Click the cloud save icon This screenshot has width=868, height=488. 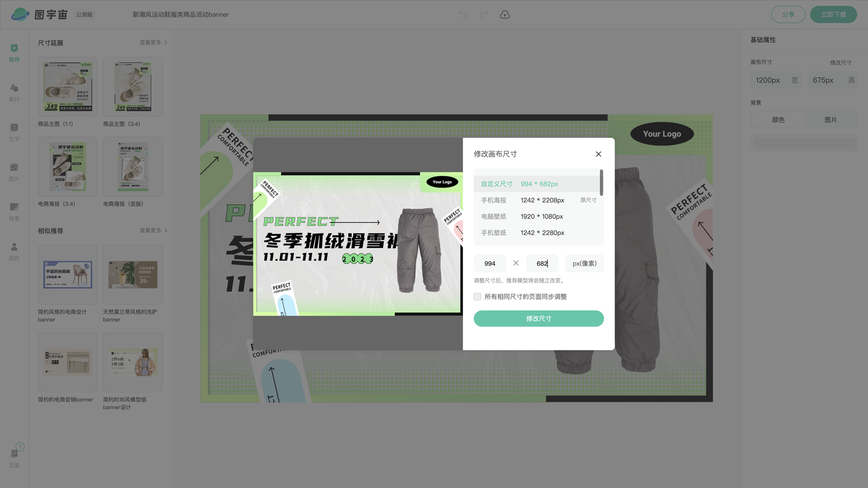point(505,14)
